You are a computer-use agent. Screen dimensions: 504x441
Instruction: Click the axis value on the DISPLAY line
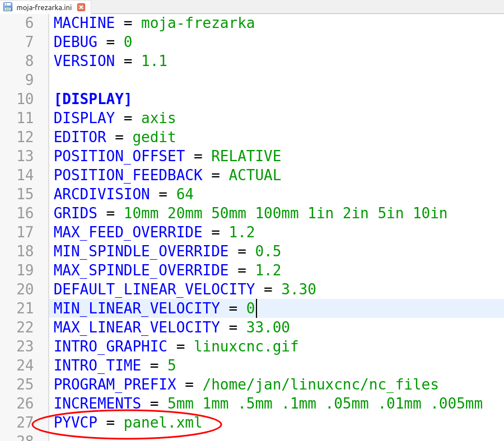tap(158, 118)
